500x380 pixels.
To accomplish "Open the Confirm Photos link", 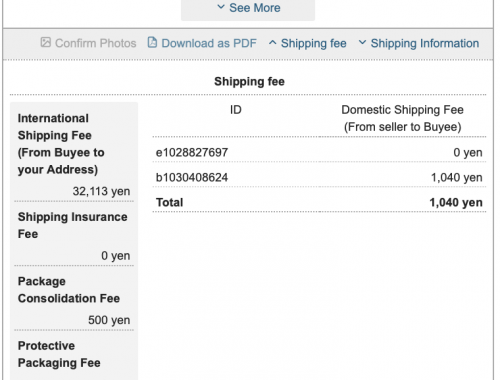I will click(x=88, y=43).
